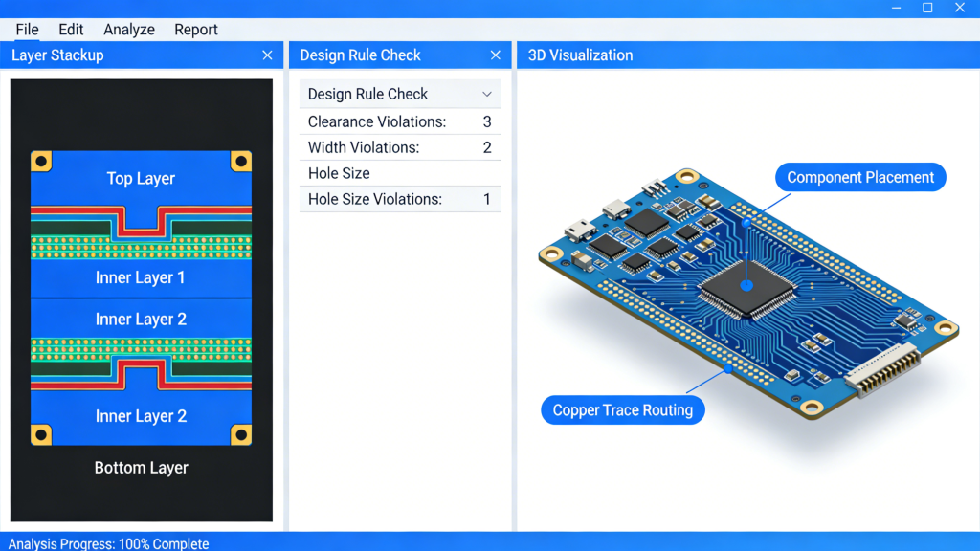Select Inner Layer 1 in the stackup
Screen dimensions: 980x551
tap(140, 277)
